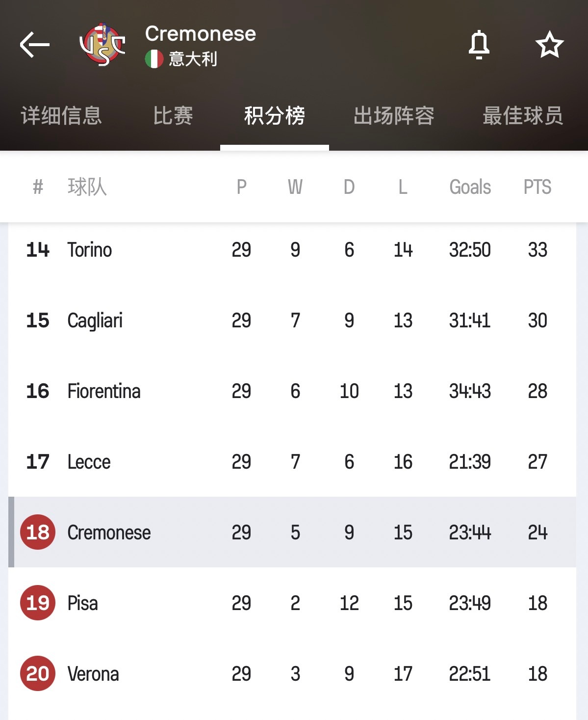Tap the back arrow icon

pos(35,45)
